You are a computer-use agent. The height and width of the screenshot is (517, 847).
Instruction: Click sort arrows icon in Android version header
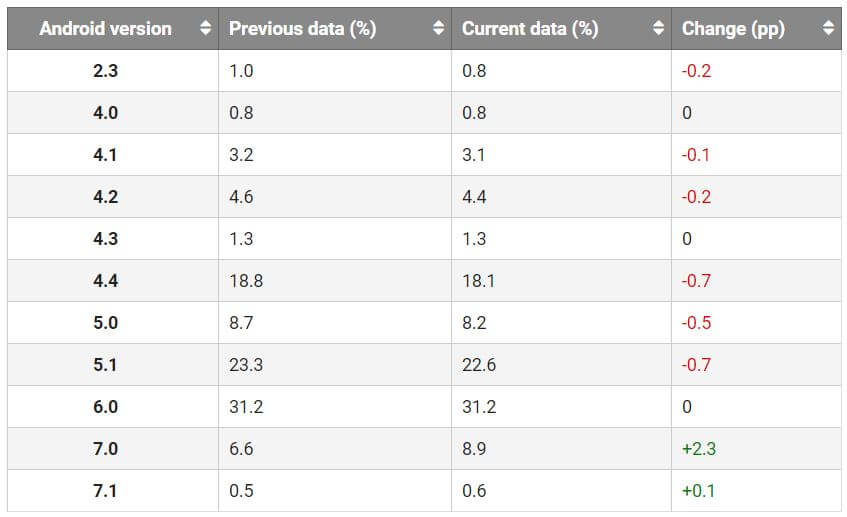tap(206, 29)
